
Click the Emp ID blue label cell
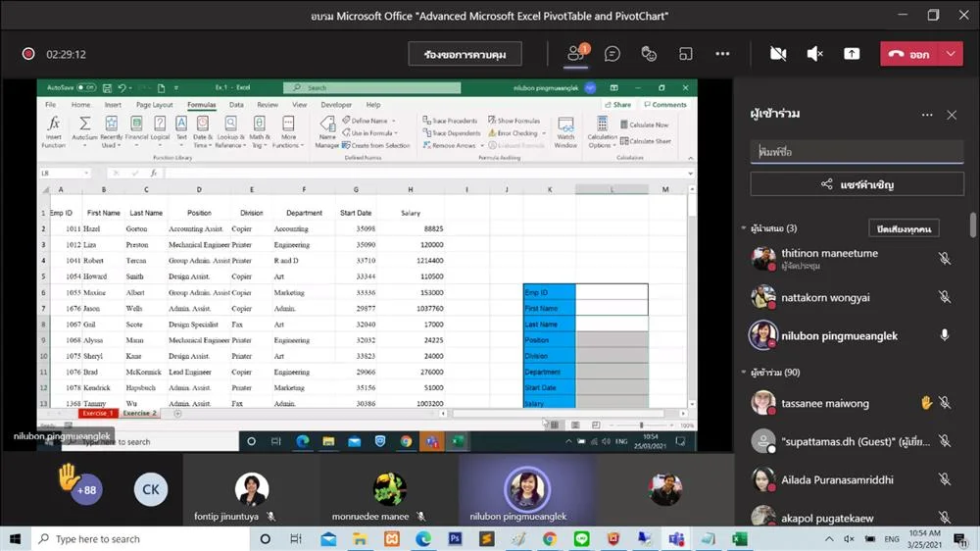coord(550,292)
